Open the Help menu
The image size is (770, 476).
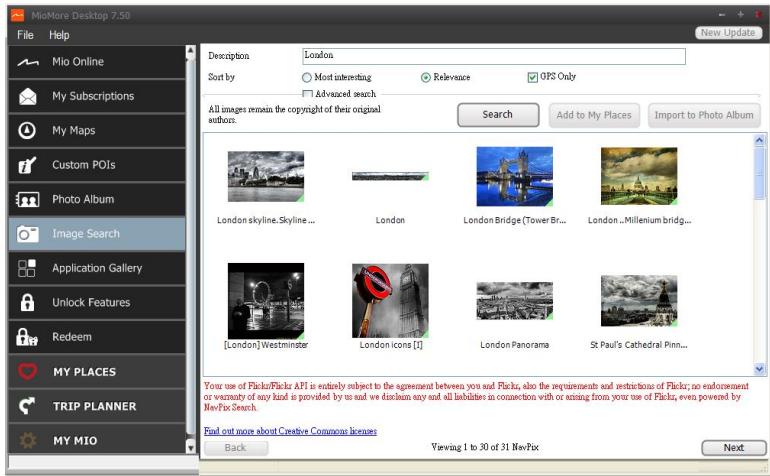coord(59,35)
